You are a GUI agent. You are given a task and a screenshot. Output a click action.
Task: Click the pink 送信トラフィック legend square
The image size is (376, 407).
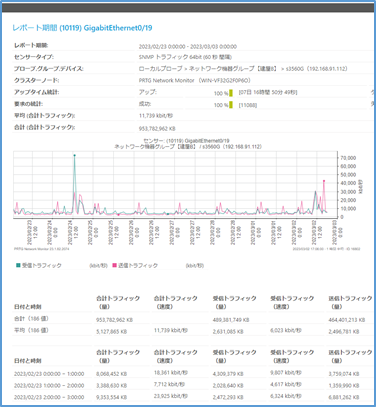pos(114,265)
